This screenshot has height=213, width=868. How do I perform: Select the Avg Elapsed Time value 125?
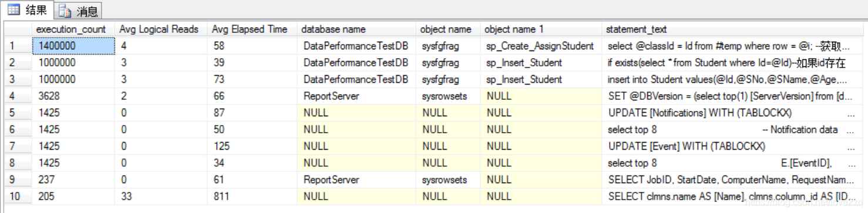252,146
